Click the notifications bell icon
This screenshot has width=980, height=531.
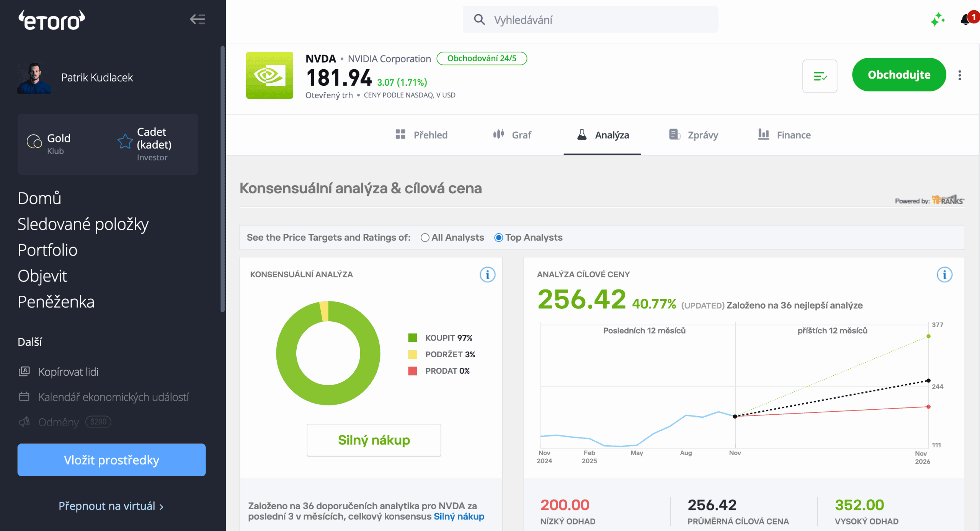pos(966,19)
